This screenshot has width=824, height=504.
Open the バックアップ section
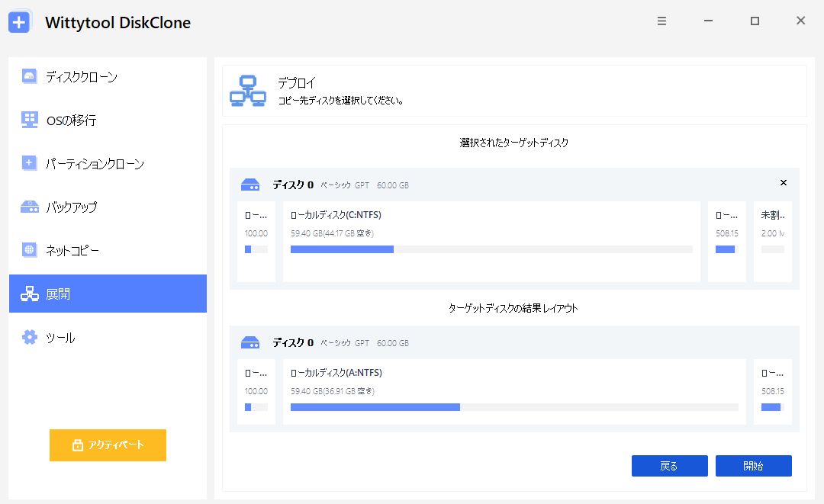[108, 207]
